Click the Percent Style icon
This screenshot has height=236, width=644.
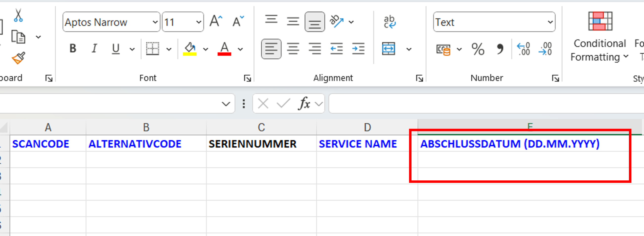[478, 49]
